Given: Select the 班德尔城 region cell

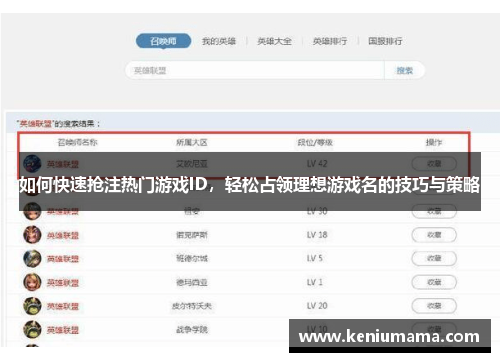Looking at the screenshot, I should (192, 258).
